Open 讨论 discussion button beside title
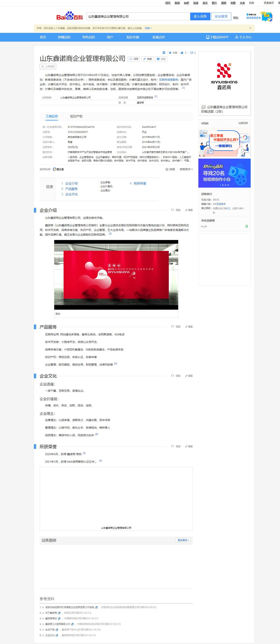The image size is (280, 644). [161, 59]
